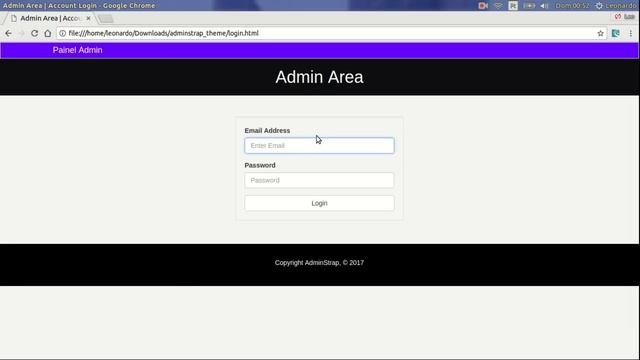The width and height of the screenshot is (640, 360).
Task: Open the teal extension icon beside the star
Action: pyautogui.click(x=616, y=33)
